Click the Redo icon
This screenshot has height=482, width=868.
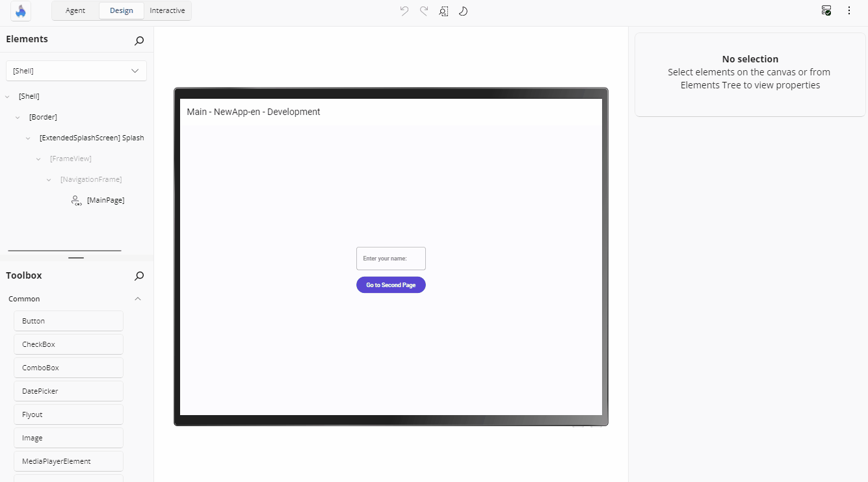pyautogui.click(x=423, y=11)
